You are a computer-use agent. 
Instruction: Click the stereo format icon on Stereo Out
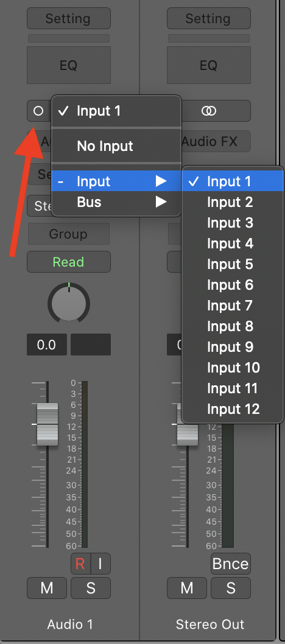point(209,111)
